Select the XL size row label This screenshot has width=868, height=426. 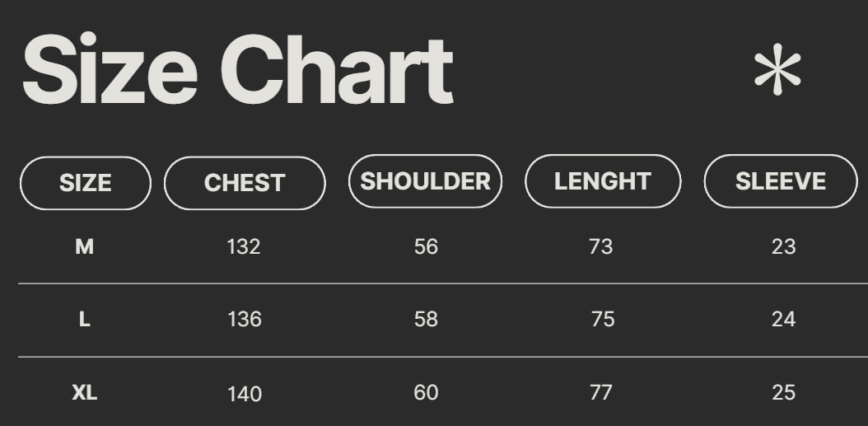pyautogui.click(x=85, y=393)
